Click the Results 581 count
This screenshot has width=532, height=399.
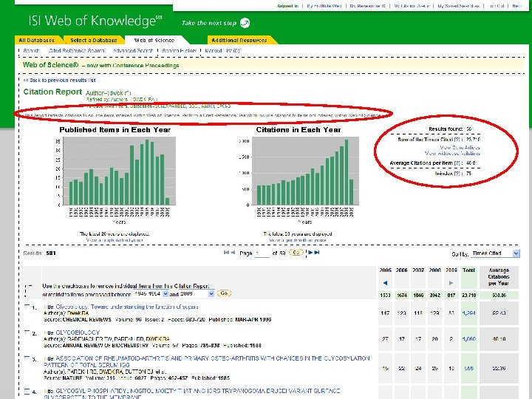point(39,253)
